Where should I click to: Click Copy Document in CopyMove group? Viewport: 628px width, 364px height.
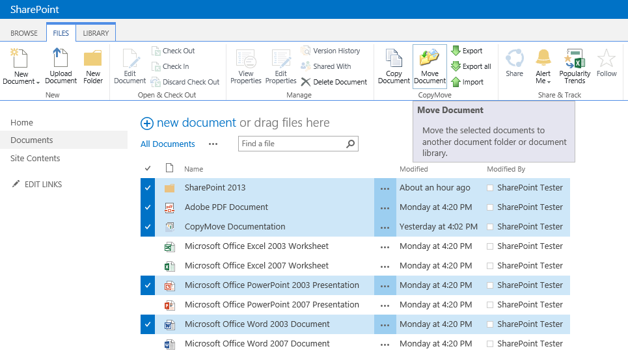tap(394, 66)
